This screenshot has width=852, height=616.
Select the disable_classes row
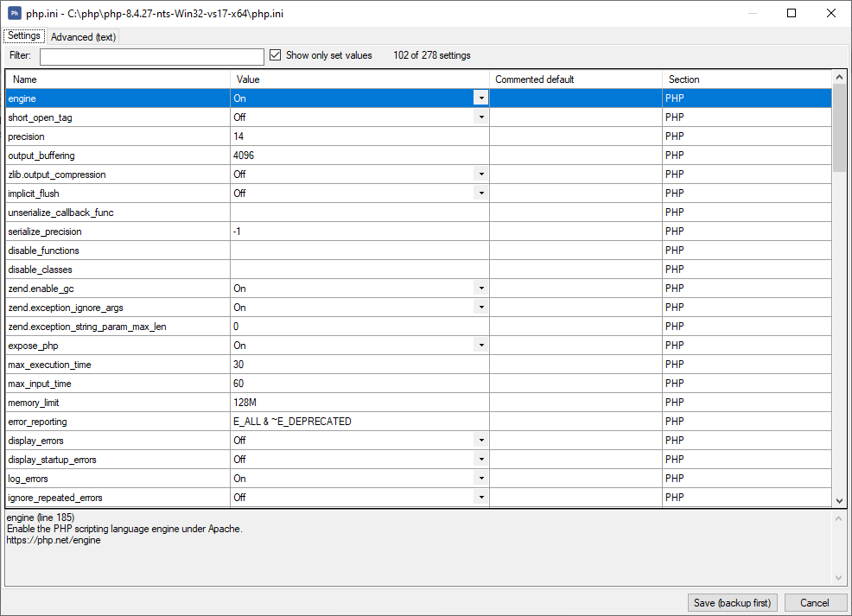[419, 270]
